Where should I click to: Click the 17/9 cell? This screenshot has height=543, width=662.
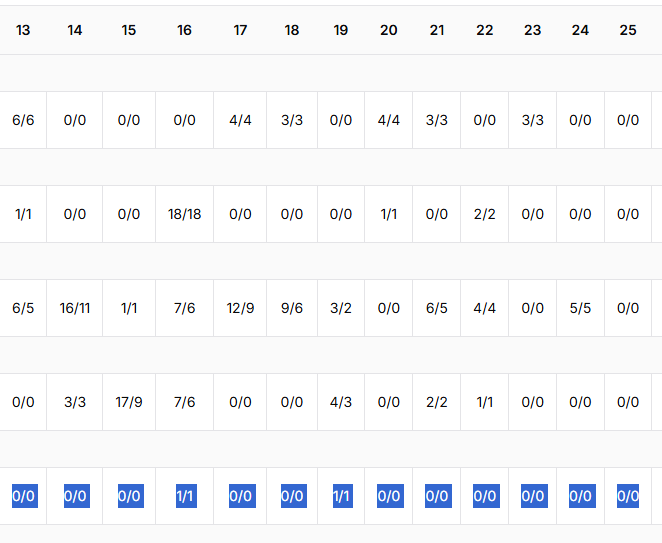129,402
